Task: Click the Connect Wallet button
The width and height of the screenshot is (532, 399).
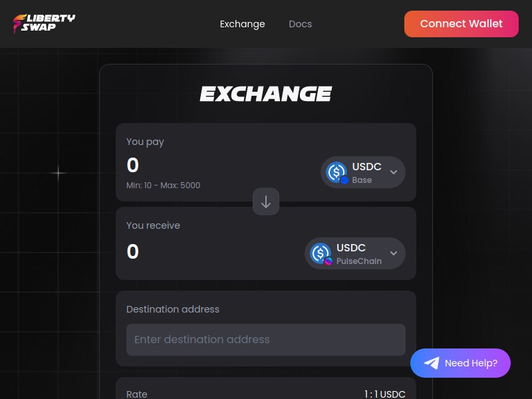Action: pos(461,24)
